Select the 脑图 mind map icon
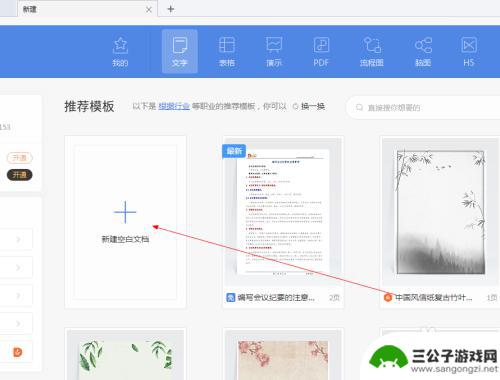The width and height of the screenshot is (500, 380). 423,51
